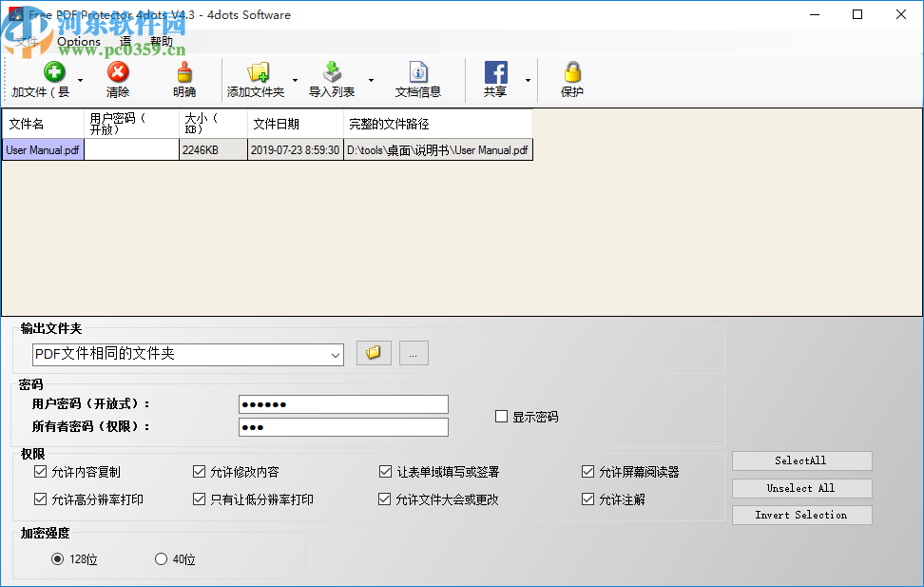
Task: Click the Unselect All button
Action: tap(801, 488)
